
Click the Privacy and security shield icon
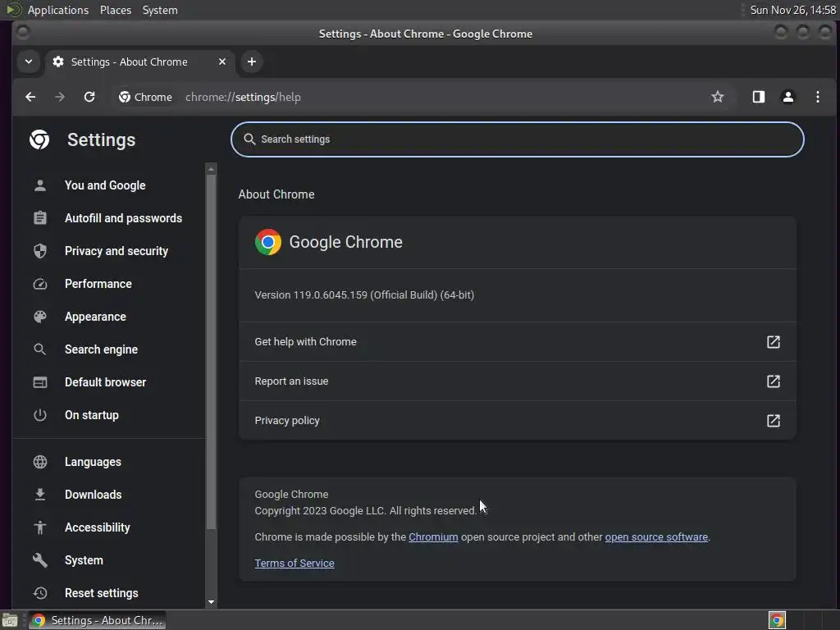(40, 251)
